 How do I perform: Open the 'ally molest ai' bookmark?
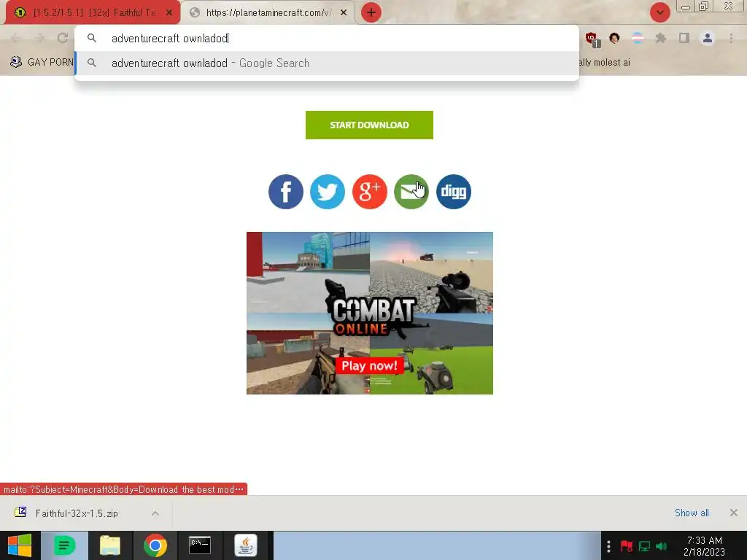point(605,63)
